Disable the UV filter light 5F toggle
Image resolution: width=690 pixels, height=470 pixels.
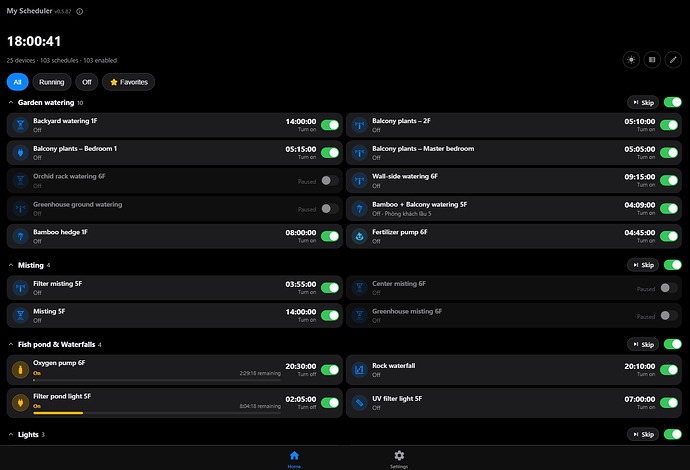tap(669, 403)
